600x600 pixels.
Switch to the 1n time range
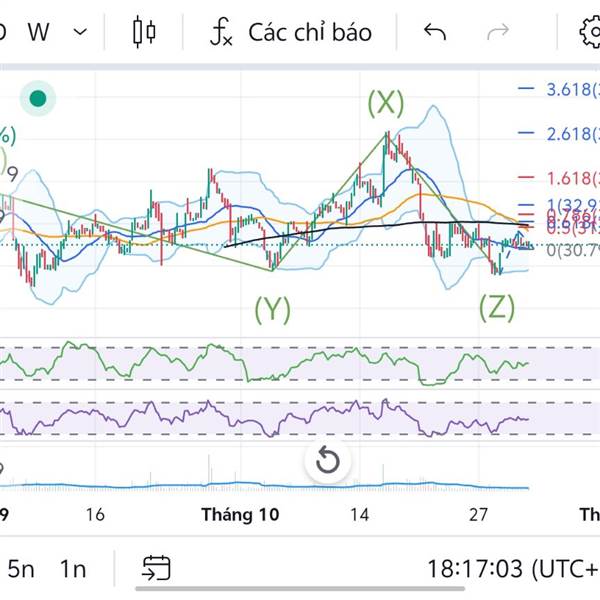point(73,569)
